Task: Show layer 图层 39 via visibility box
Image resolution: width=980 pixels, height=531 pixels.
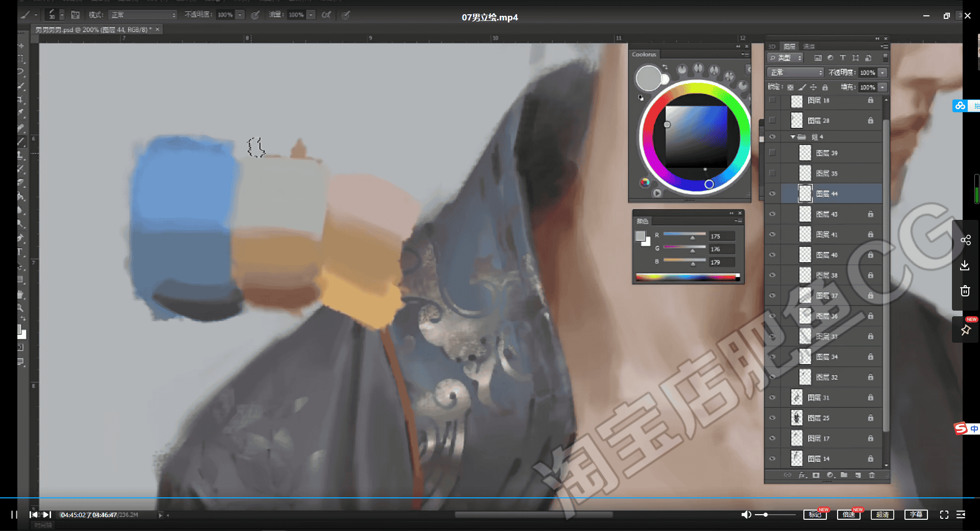Action: [x=772, y=153]
